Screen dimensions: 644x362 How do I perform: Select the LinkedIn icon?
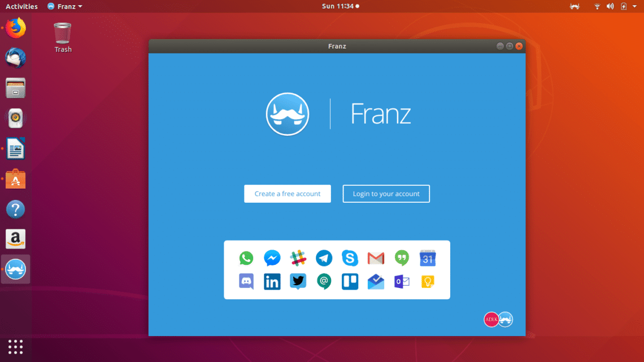point(272,281)
